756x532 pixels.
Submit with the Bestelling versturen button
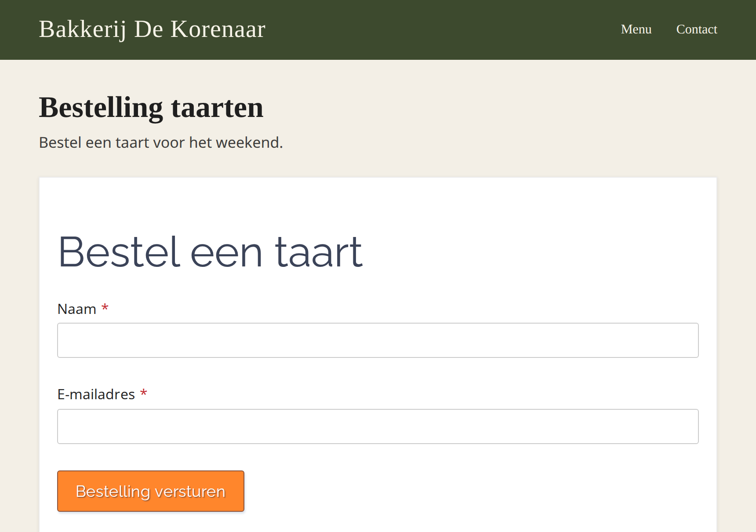pos(151,491)
